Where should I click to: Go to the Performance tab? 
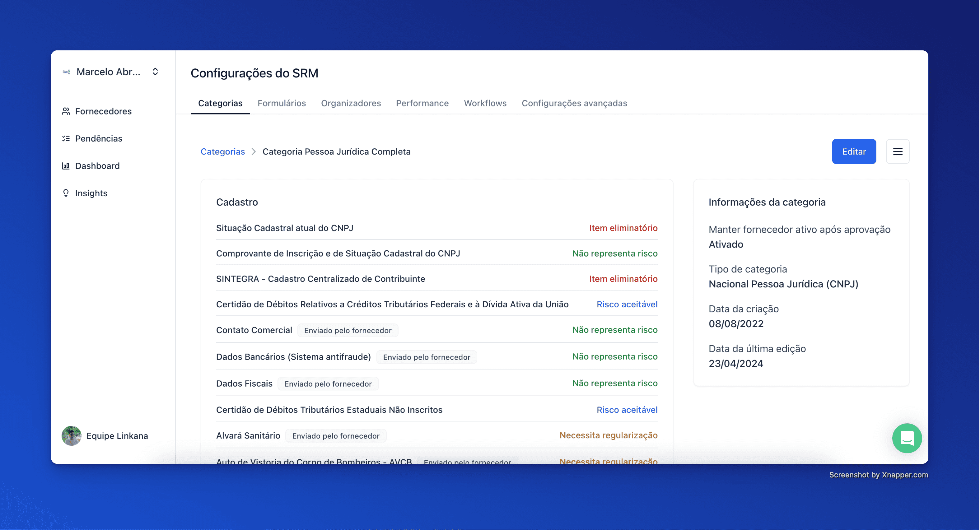422,103
